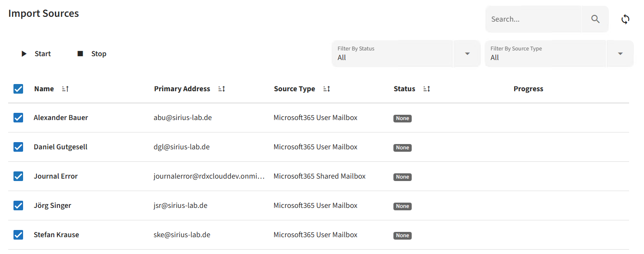Click the sort icon beside Primary Address
Screen dimensions: 644x254
[222, 89]
